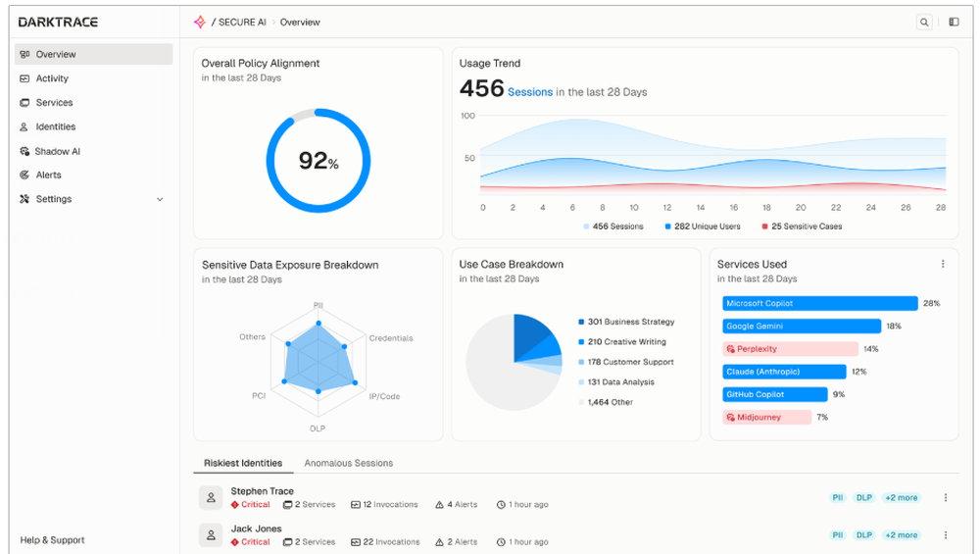This screenshot has width=980, height=554.
Task: Select the Claude (Anthropic) usage bar
Action: tap(784, 372)
